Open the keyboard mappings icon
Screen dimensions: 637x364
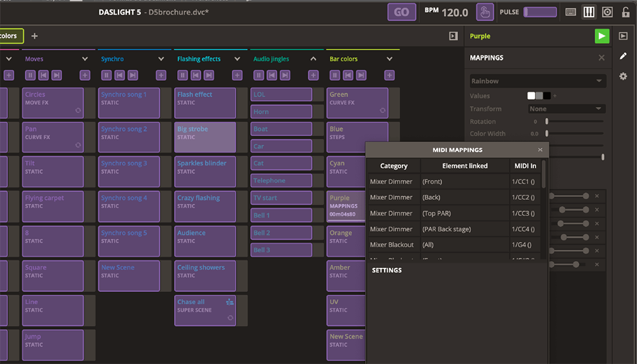coord(571,12)
